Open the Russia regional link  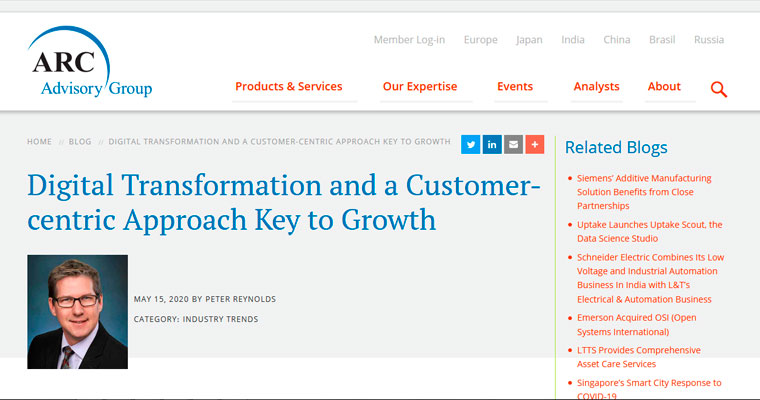(709, 40)
